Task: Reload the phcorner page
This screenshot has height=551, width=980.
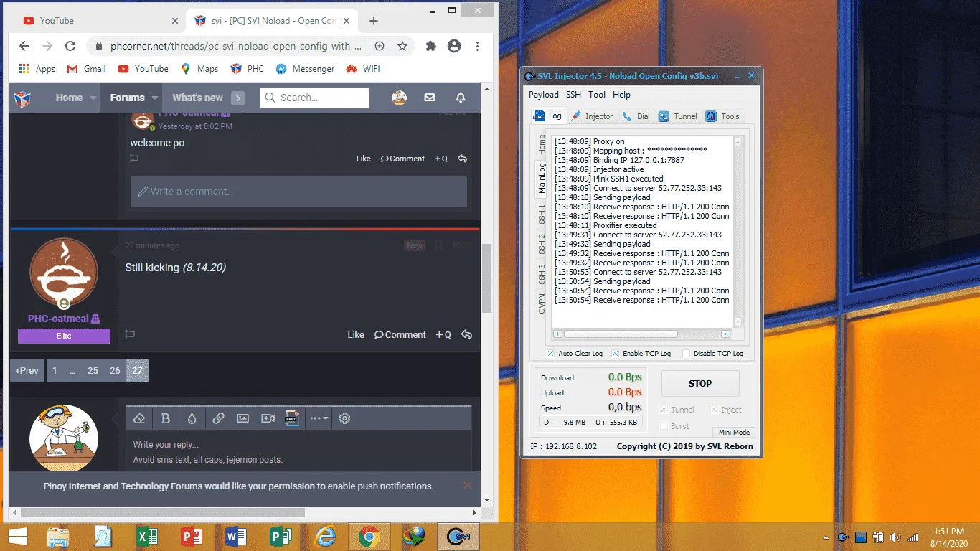Action: [x=70, y=46]
